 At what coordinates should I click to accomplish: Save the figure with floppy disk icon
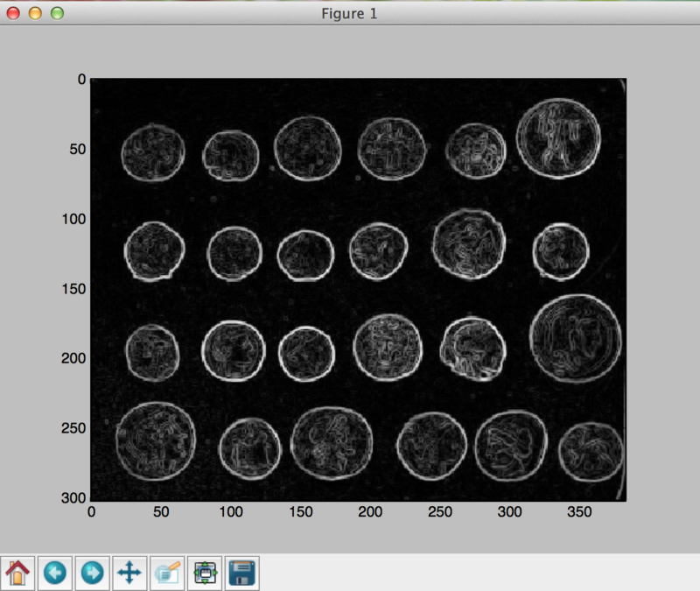tap(242, 573)
